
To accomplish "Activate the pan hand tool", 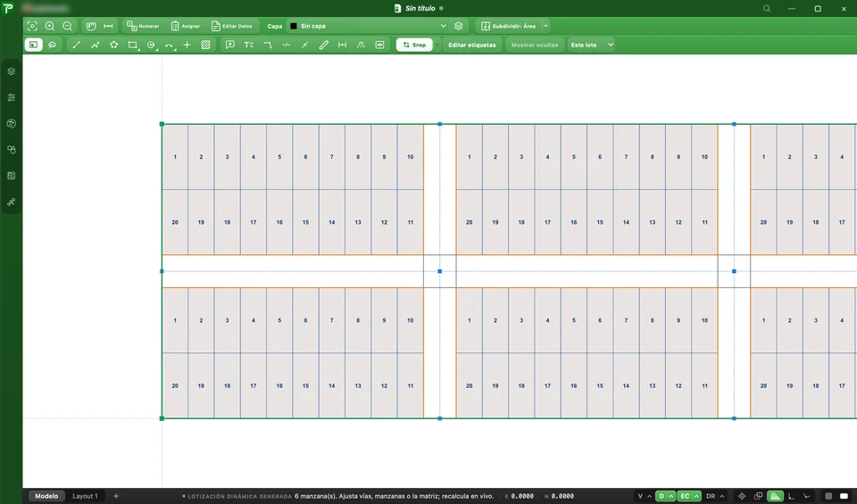I will click(x=91, y=26).
